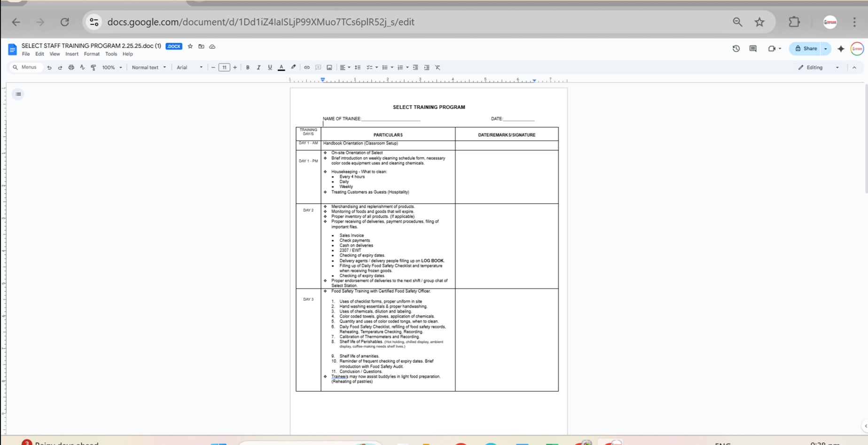Click the insert image icon

pos(329,68)
